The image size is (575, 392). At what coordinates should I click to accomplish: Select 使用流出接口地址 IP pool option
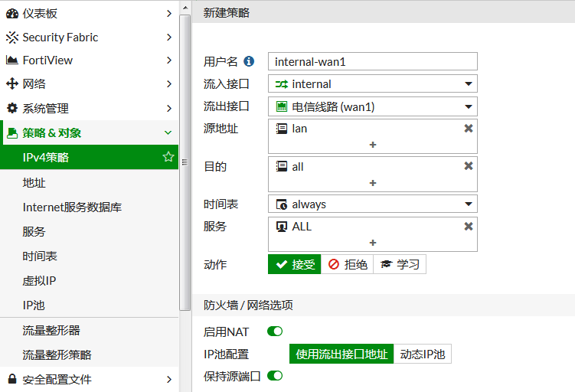pyautogui.click(x=341, y=354)
